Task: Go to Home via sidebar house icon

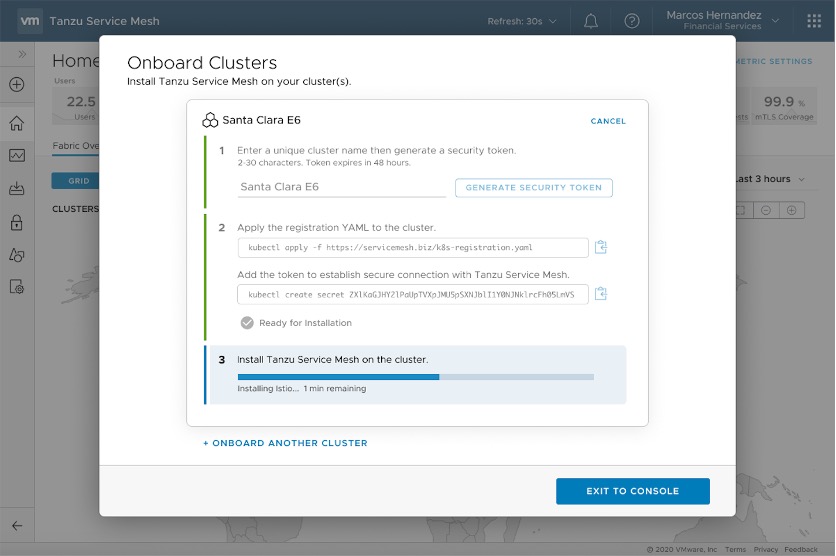Action: coord(17,123)
